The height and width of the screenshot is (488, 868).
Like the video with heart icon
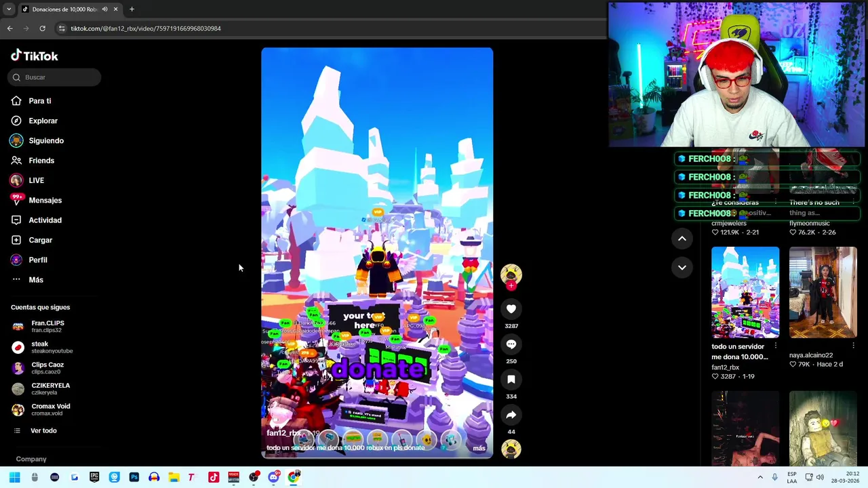coord(511,309)
